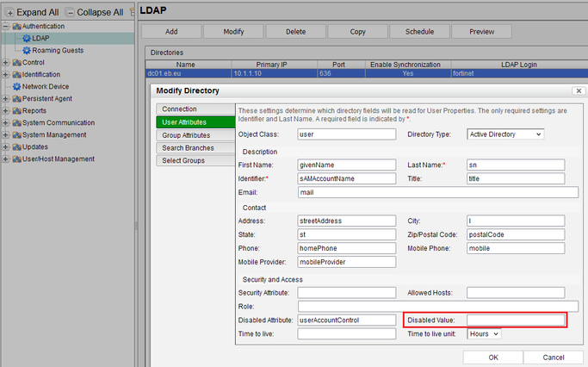
Task: Open the Search Branches tab
Action: (x=195, y=148)
